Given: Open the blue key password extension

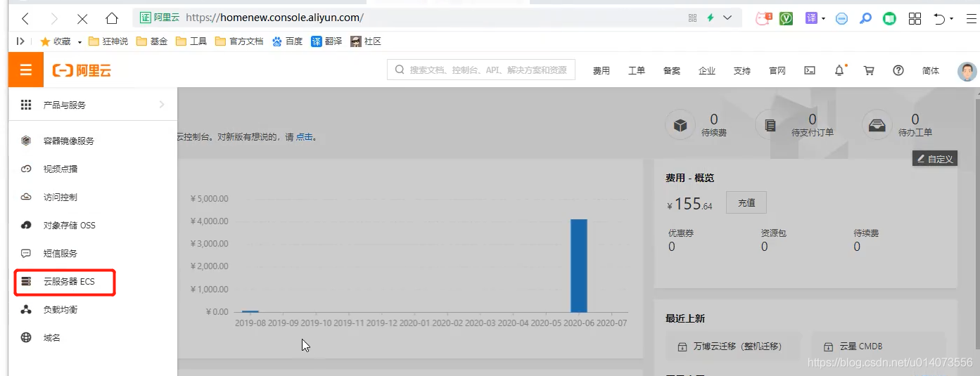Looking at the screenshot, I should click(866, 19).
